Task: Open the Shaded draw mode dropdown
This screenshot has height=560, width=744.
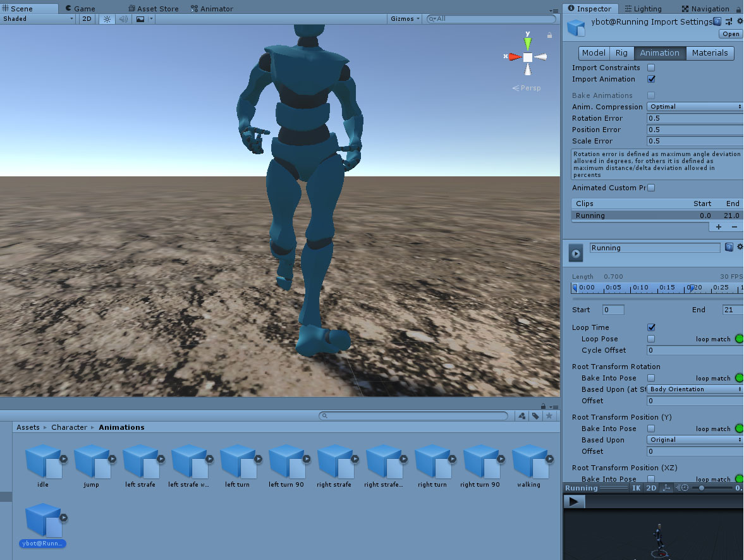Action: (x=38, y=19)
